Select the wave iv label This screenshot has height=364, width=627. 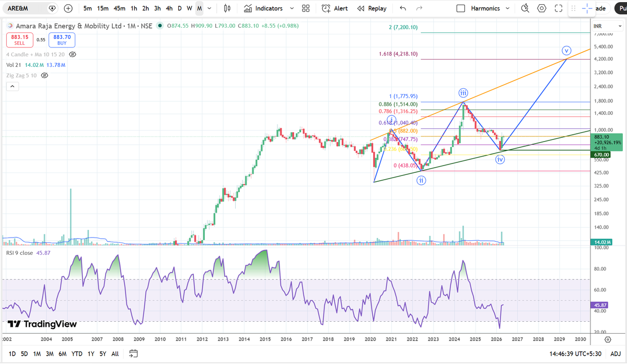(500, 160)
